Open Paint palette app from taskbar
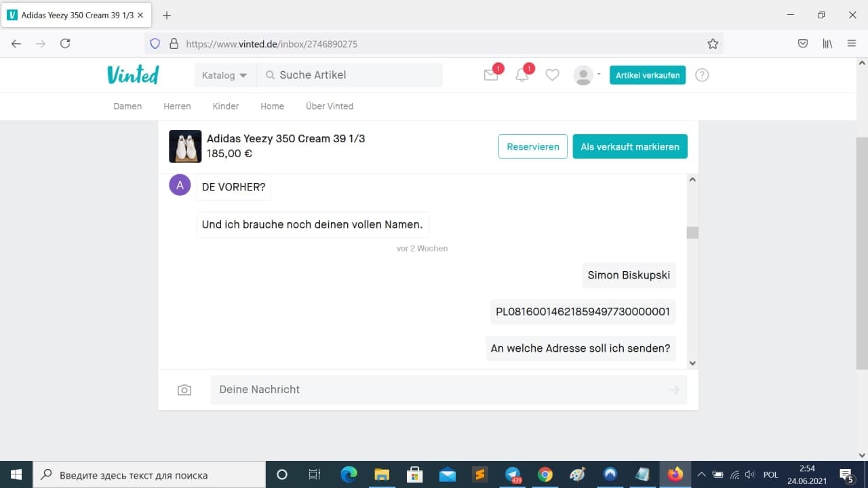Screen dimensions: 868x488 [577, 474]
